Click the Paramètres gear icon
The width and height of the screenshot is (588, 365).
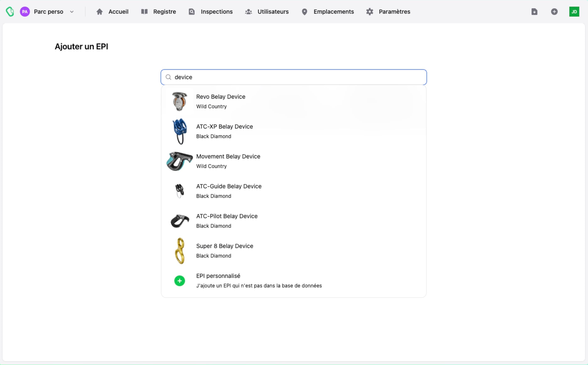point(370,12)
